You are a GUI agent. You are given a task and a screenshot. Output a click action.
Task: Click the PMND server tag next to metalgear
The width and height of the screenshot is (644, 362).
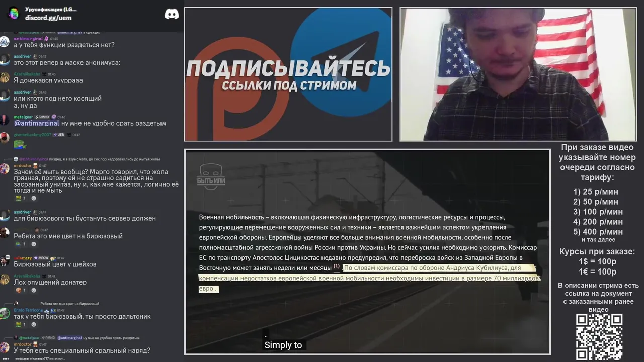tap(42, 117)
